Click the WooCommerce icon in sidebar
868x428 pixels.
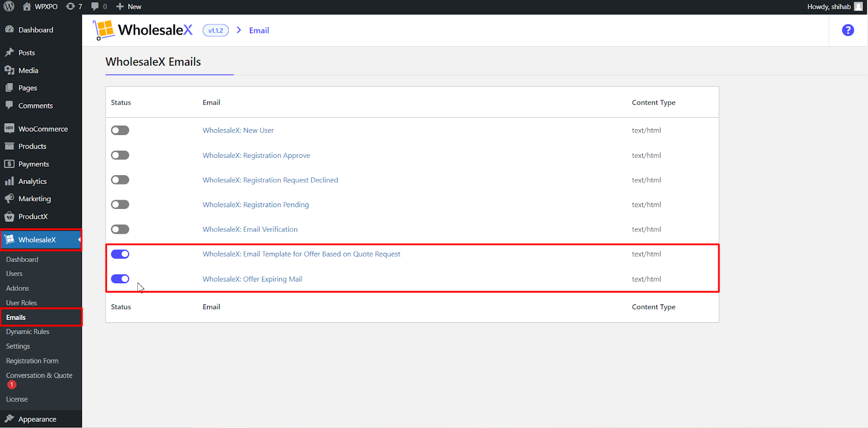9,129
